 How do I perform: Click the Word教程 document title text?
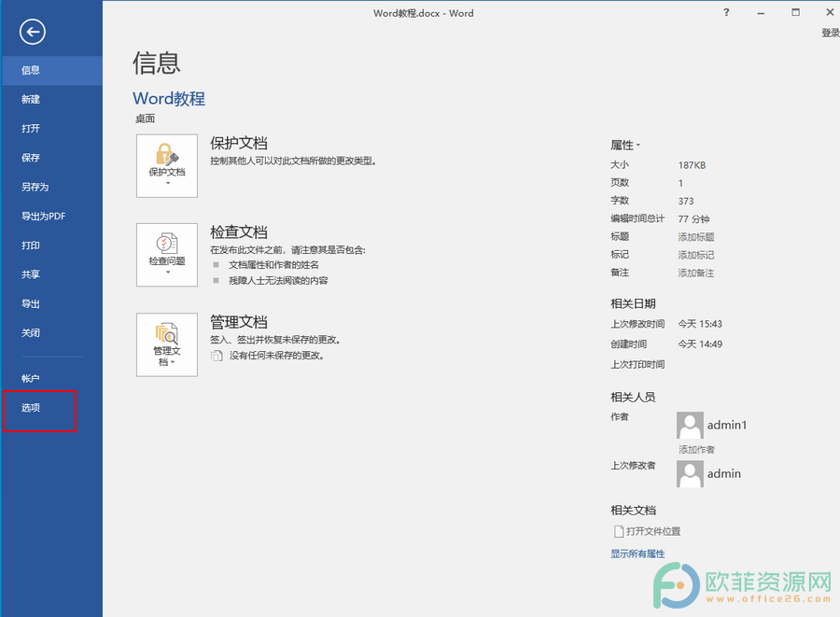click(x=169, y=99)
